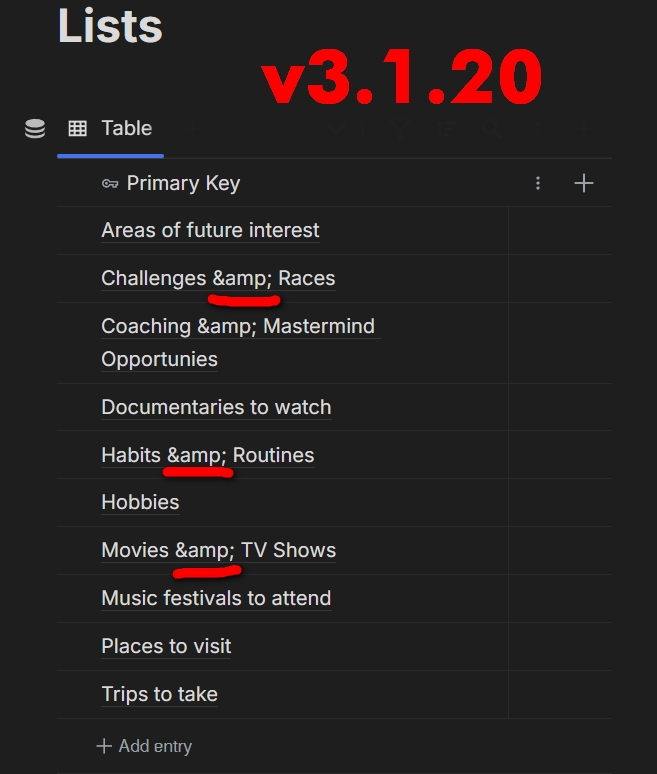This screenshot has height=774, width=657.
Task: Add a new column with plus icon
Action: [x=584, y=183]
